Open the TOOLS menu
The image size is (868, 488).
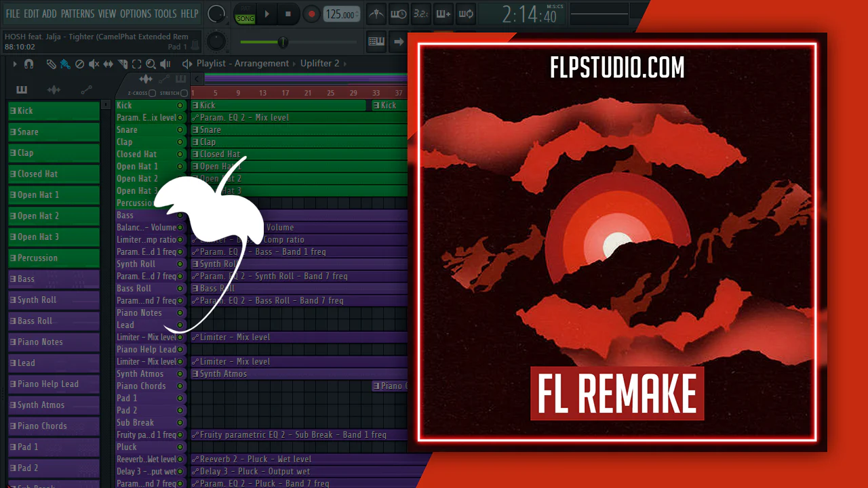165,14
